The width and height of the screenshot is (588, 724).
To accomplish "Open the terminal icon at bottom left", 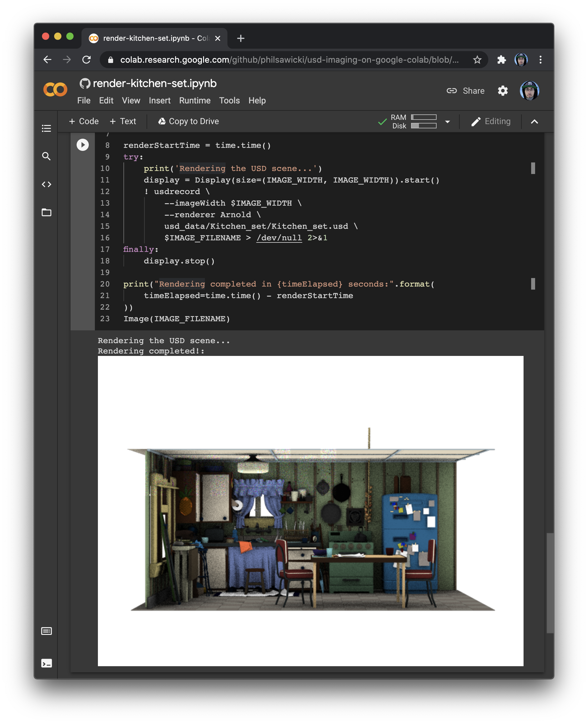I will (47, 663).
